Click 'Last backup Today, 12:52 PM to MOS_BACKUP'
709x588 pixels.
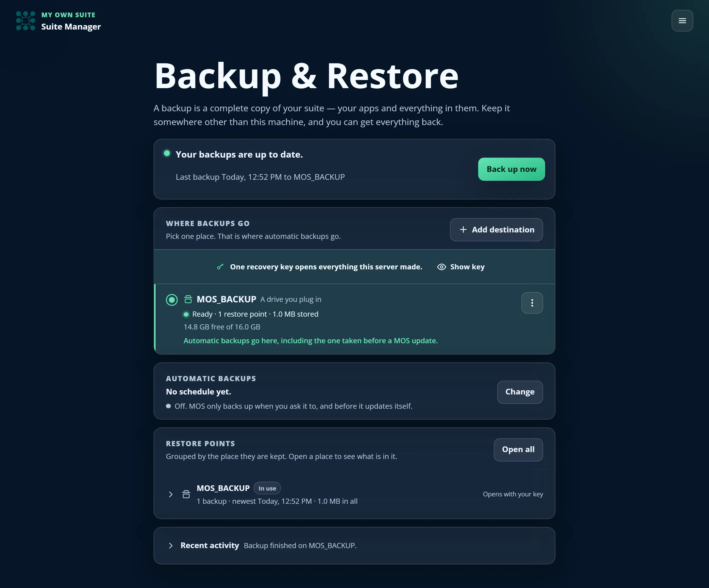[x=260, y=177]
